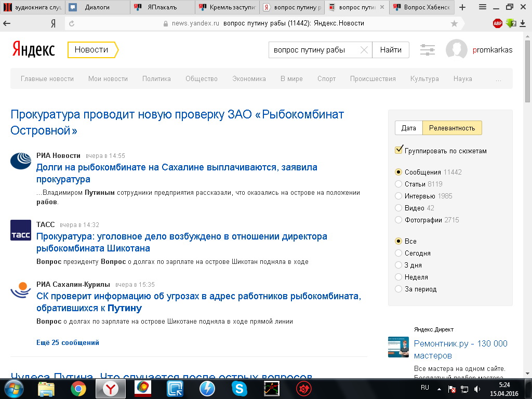Reload the page using the refresh icon
The width and height of the screenshot is (532, 399).
click(x=72, y=23)
